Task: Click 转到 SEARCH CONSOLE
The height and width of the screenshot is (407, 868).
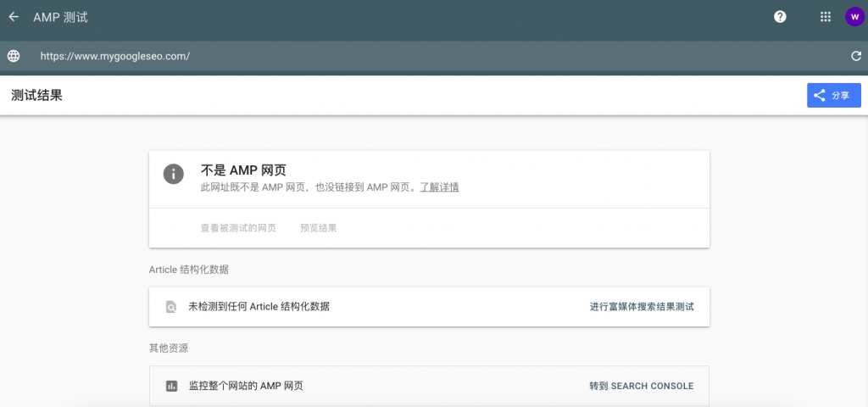Action: click(x=641, y=386)
